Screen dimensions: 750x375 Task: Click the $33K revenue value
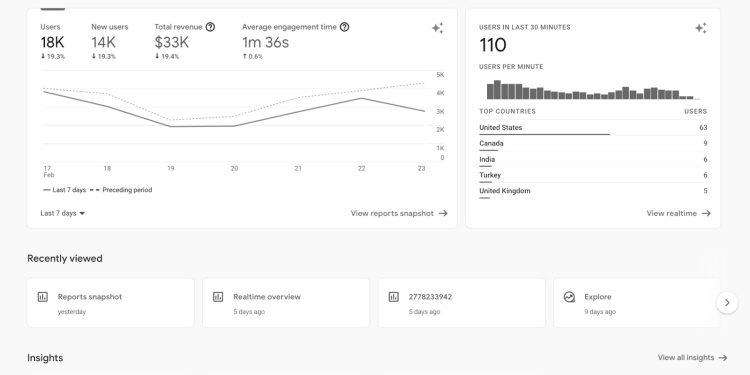172,43
